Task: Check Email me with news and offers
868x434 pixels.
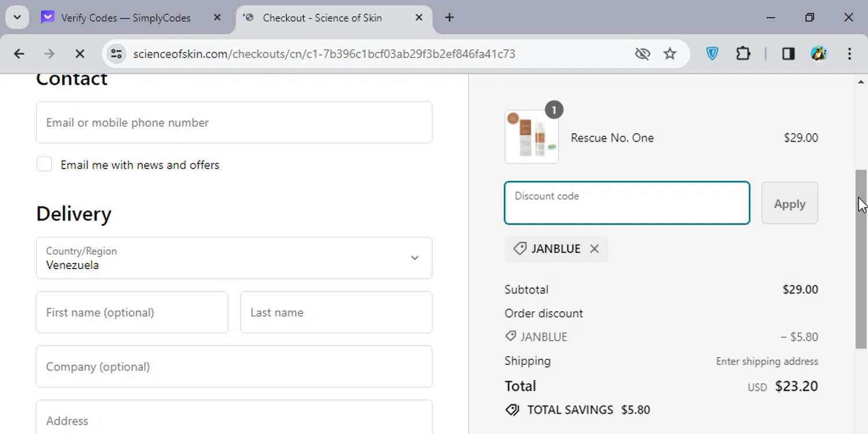Action: 45,164
